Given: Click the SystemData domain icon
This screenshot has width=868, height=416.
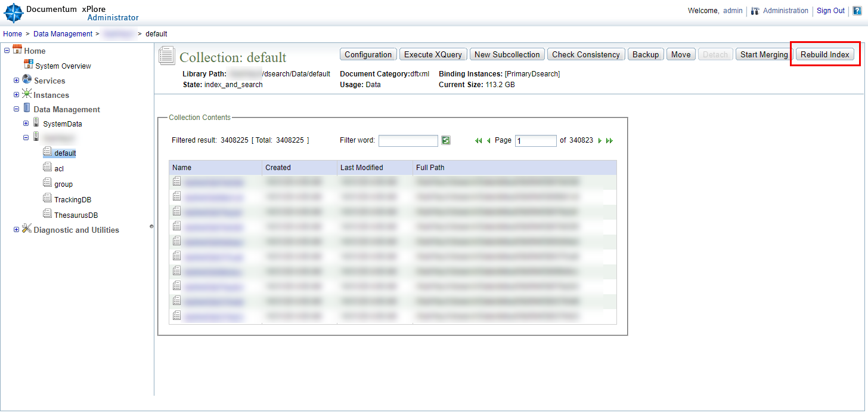Looking at the screenshot, I should [x=36, y=122].
